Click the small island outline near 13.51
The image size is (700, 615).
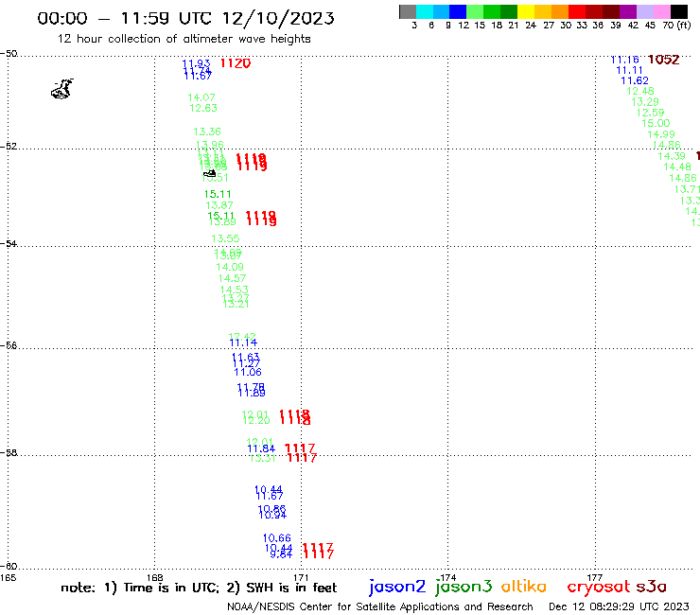(209, 173)
